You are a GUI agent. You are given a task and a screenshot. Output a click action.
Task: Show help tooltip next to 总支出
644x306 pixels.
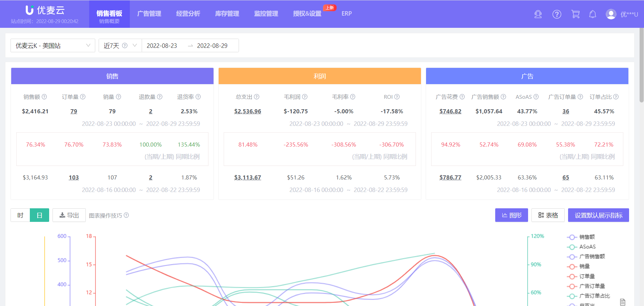[257, 97]
